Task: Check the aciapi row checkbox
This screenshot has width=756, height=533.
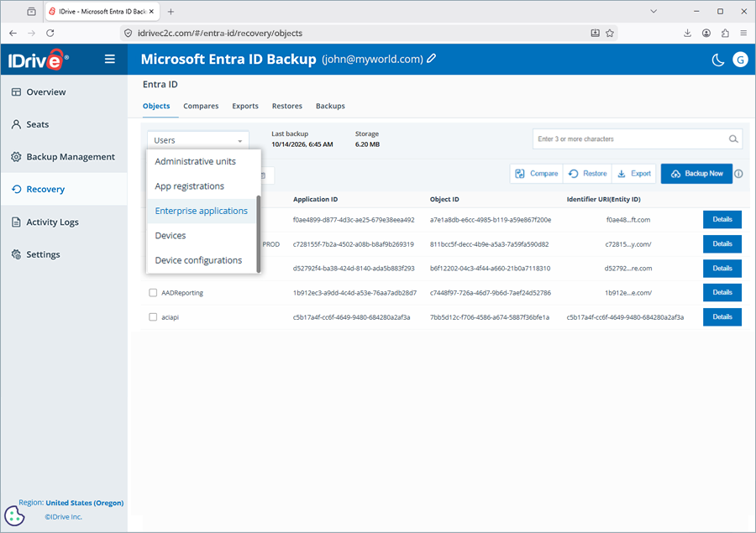Action: pos(153,317)
